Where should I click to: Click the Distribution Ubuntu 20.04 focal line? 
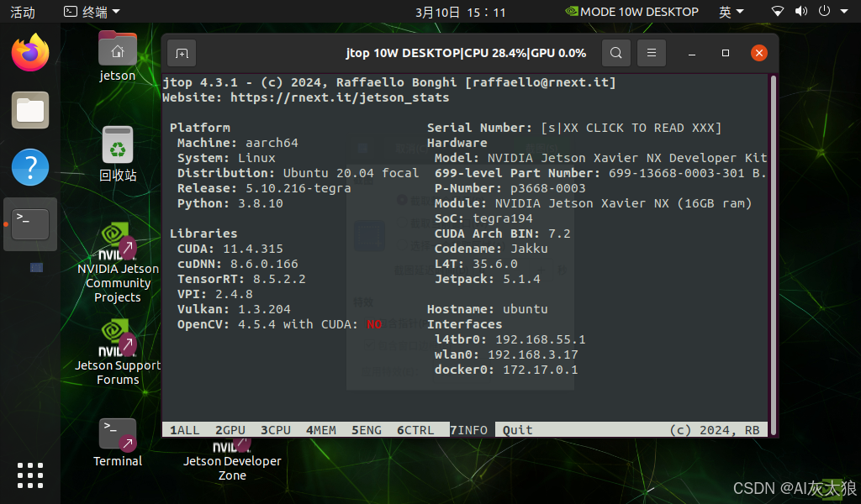pyautogui.click(x=298, y=173)
